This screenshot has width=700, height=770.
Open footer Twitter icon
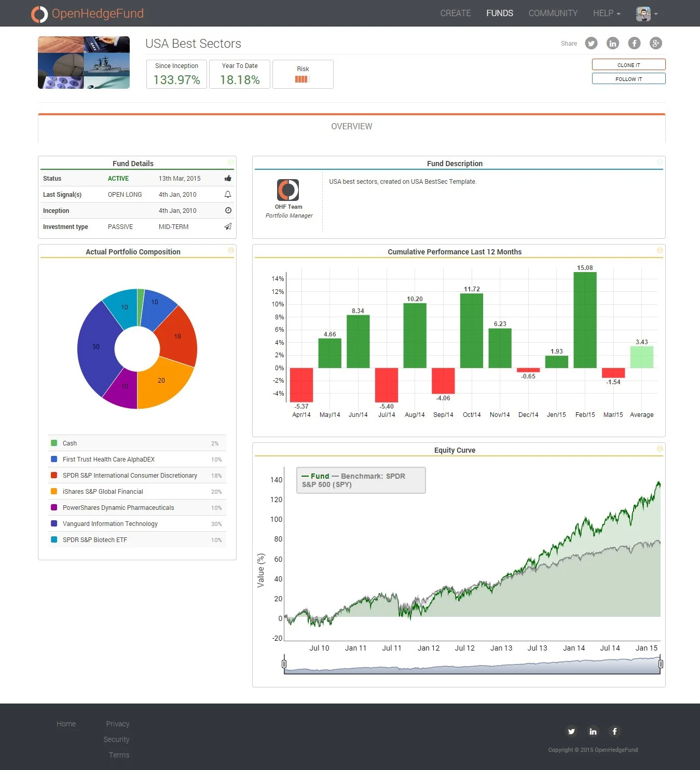pyautogui.click(x=571, y=732)
